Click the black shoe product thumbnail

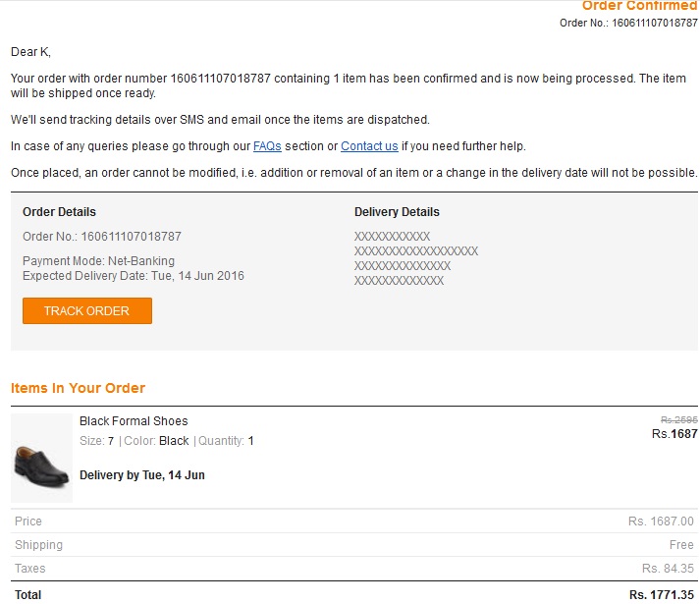41,459
